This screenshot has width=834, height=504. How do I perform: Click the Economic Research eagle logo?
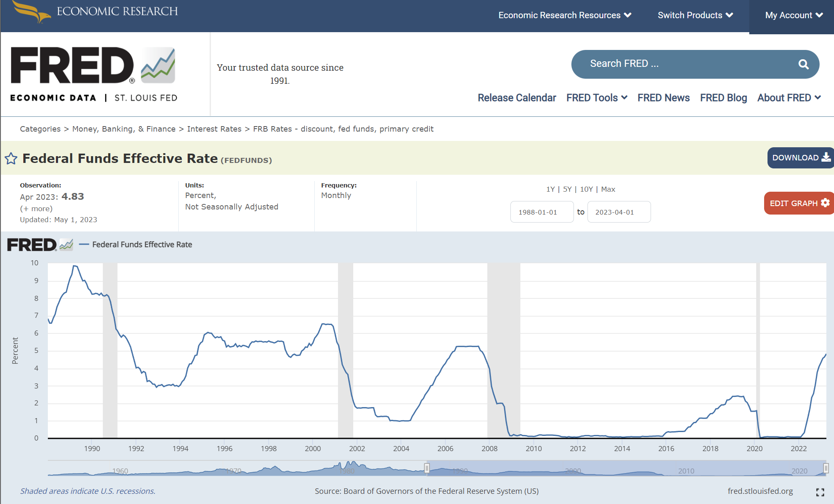tap(32, 11)
